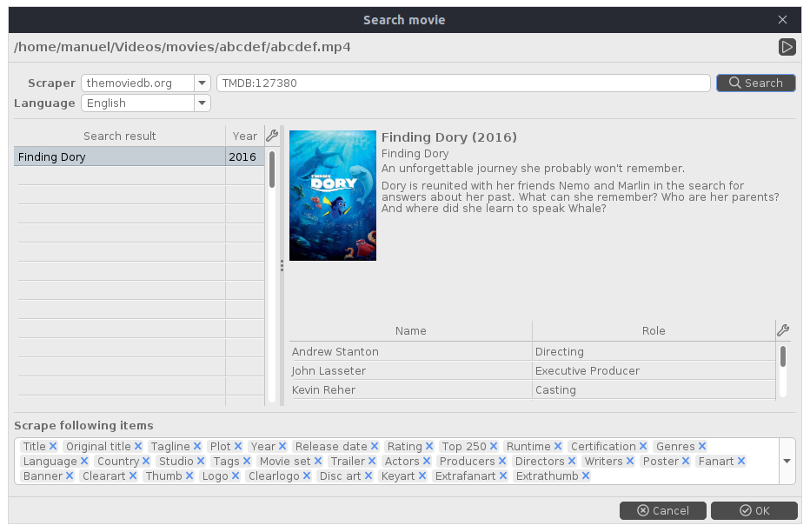Image resolution: width=810 pixels, height=532 pixels.
Task: Click the TMDB:127380 search text field
Action: [x=463, y=83]
